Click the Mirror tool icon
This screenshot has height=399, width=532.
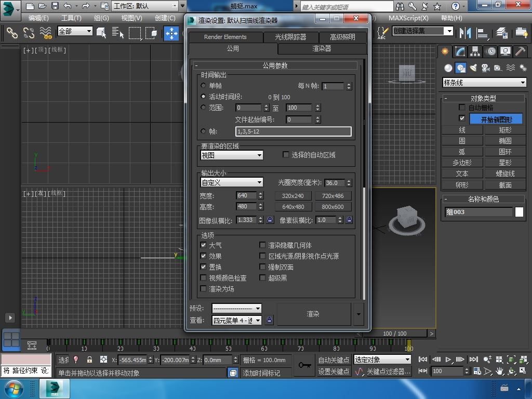point(465,33)
